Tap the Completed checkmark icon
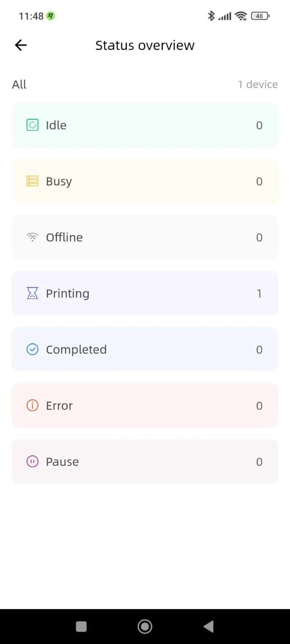Screen dimensions: 290x644 coord(32,349)
